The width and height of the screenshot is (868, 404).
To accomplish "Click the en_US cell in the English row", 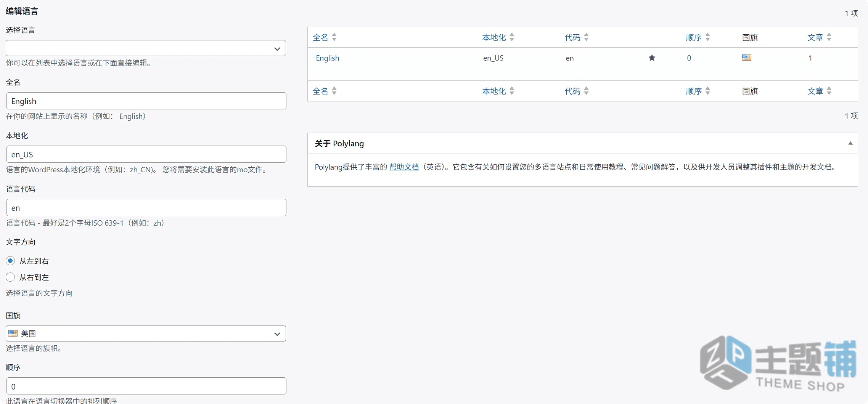I will coord(493,58).
